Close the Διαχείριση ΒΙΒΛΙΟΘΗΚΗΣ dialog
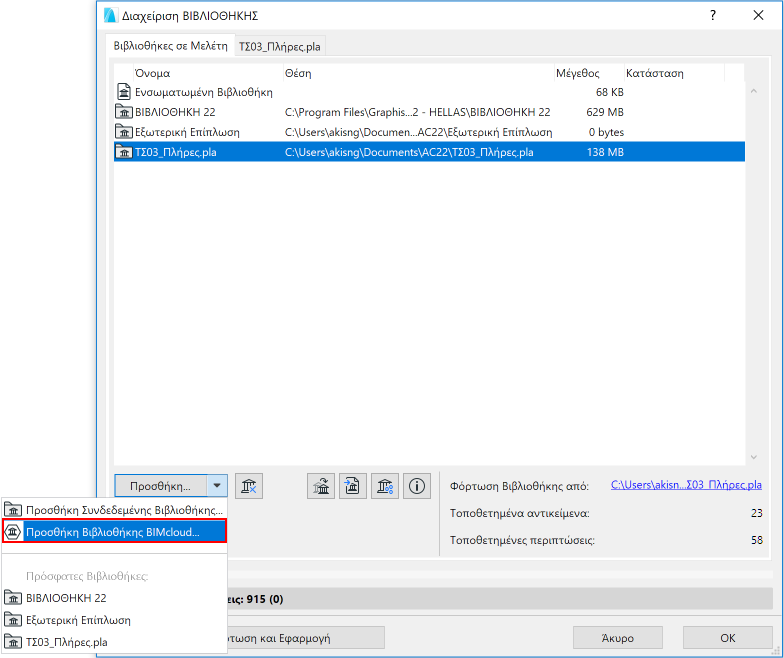The width and height of the screenshot is (784, 658). (758, 16)
